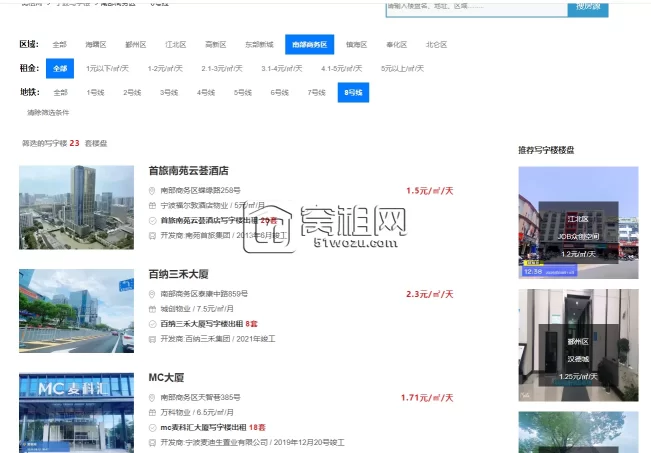Select the highlighted 南部商务区 district filter

tap(309, 44)
